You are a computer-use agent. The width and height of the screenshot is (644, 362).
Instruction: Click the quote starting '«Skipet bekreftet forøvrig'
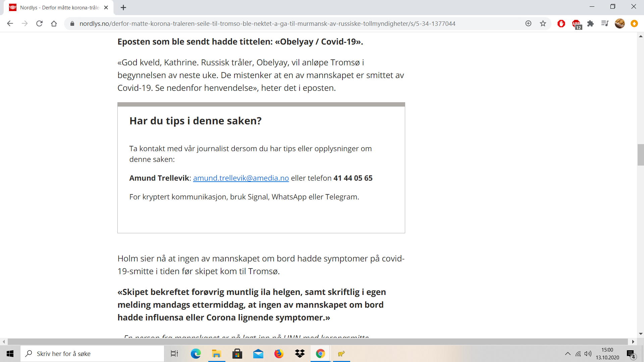point(252,305)
